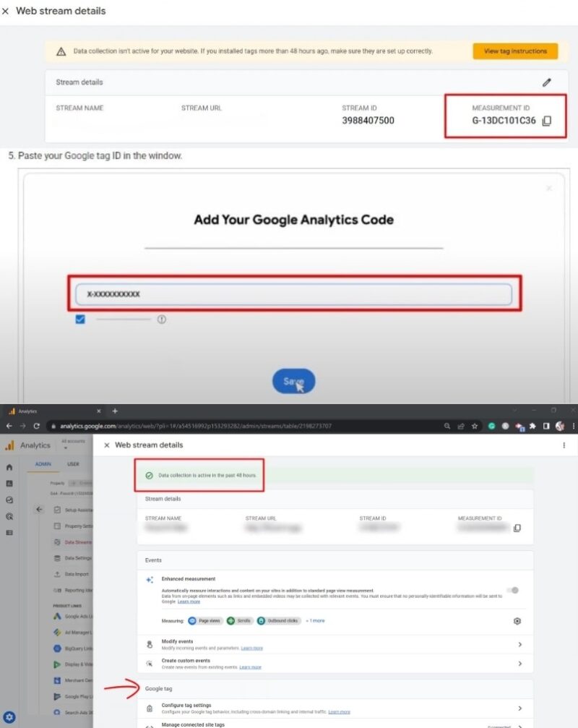This screenshot has height=728, width=578.
Task: Copy measurement ID G-13DC101C36
Action: point(547,121)
